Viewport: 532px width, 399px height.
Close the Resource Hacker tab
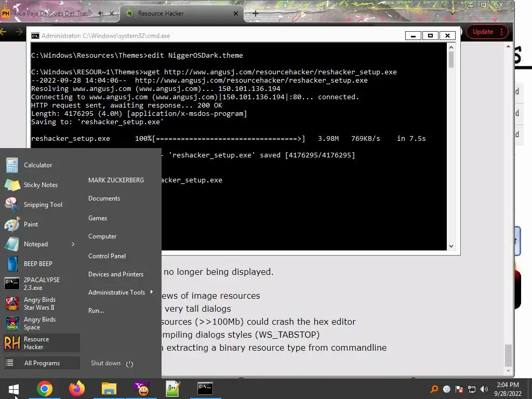point(236,14)
